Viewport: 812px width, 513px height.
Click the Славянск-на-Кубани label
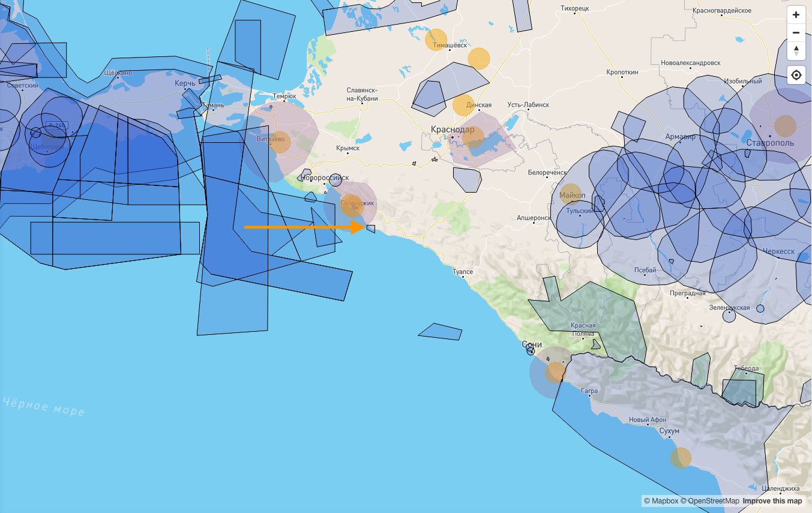pos(362,94)
